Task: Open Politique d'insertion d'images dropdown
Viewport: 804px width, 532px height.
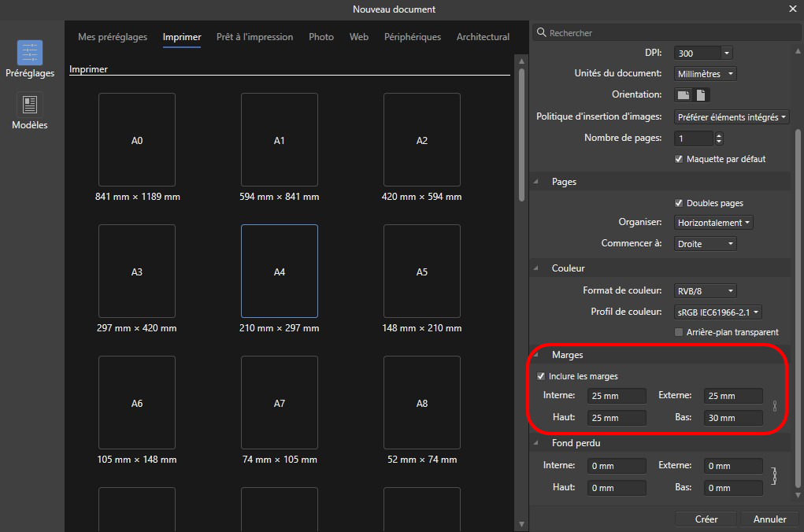Action: (x=732, y=117)
